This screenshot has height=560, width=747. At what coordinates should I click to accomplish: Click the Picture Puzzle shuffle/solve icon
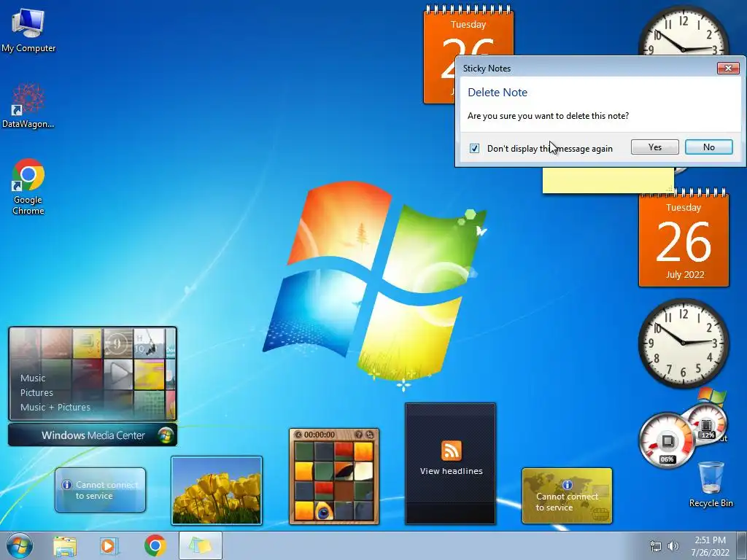[x=369, y=435]
